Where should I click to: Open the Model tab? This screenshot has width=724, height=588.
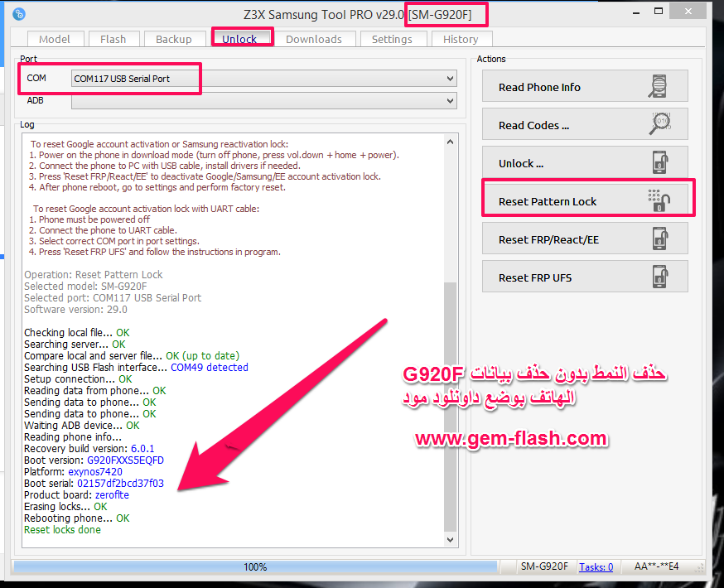55,39
